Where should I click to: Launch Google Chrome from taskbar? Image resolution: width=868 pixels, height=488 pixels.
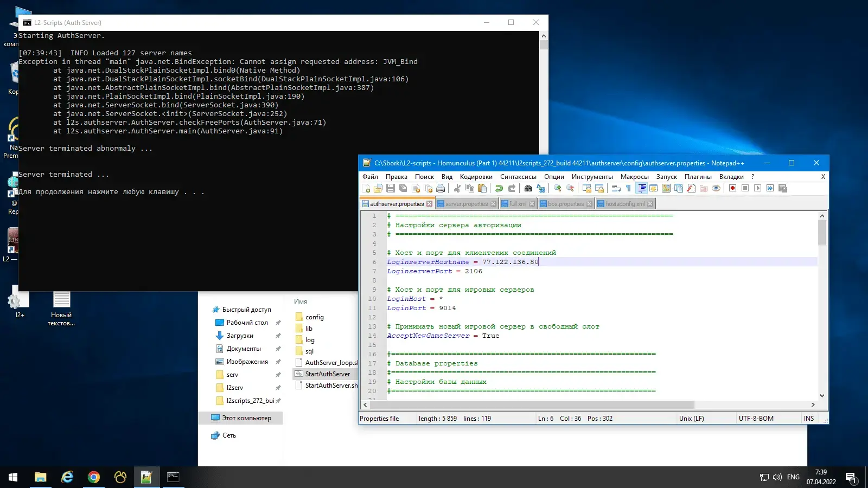(94, 477)
